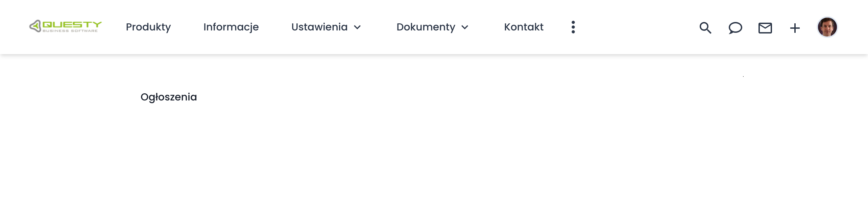
Task: Click the Ustawienia menu label
Action: point(319,27)
